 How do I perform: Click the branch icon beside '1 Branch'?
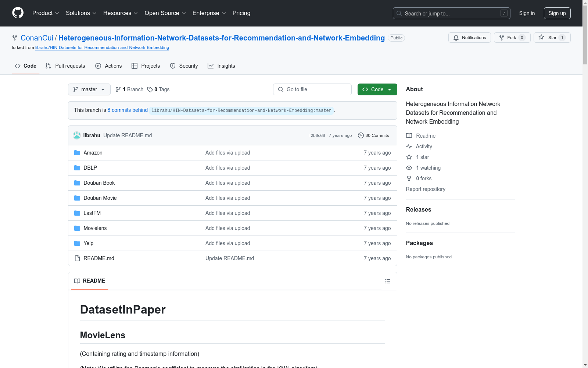point(118,89)
